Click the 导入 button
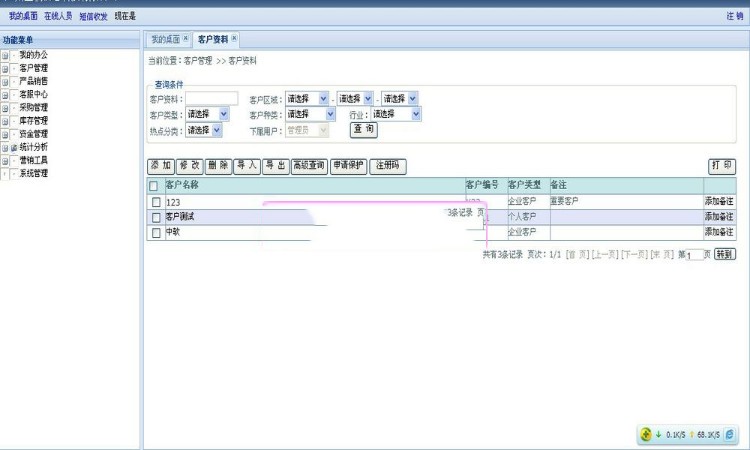This screenshot has width=750, height=450. coord(247,166)
